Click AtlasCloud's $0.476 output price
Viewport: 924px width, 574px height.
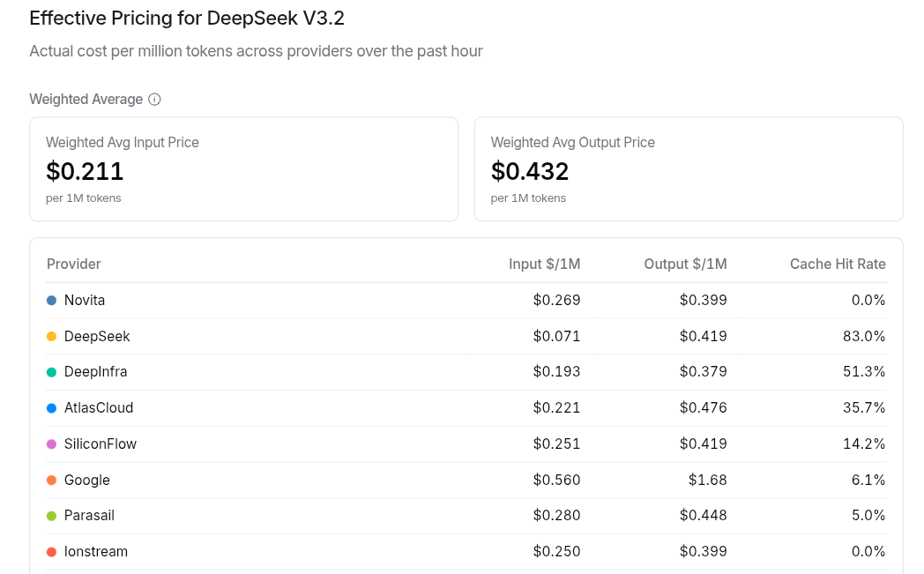[x=703, y=408]
